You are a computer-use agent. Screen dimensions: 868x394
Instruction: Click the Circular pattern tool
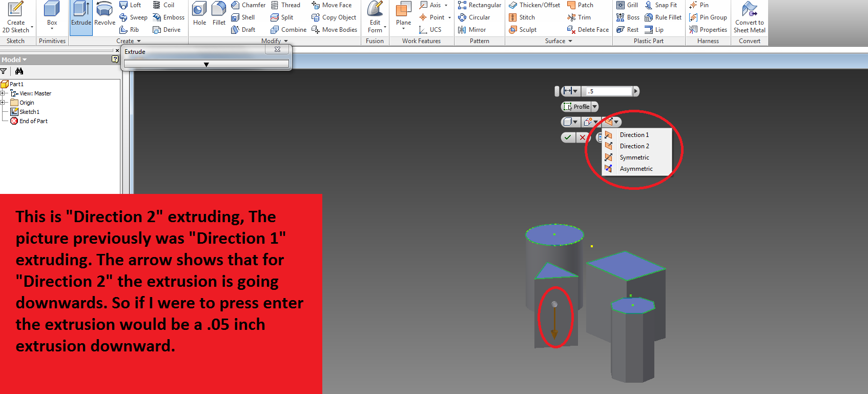[474, 17]
